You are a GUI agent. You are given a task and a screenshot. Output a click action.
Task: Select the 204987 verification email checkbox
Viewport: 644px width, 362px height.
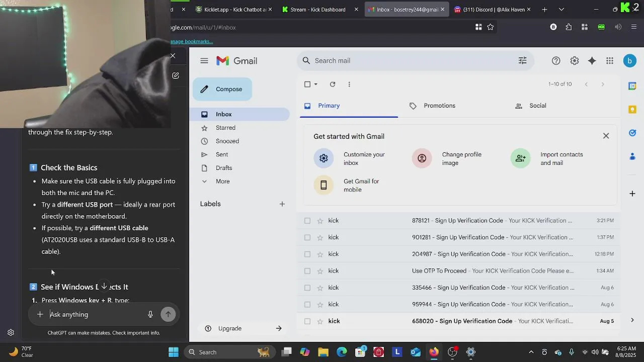pos(307,254)
